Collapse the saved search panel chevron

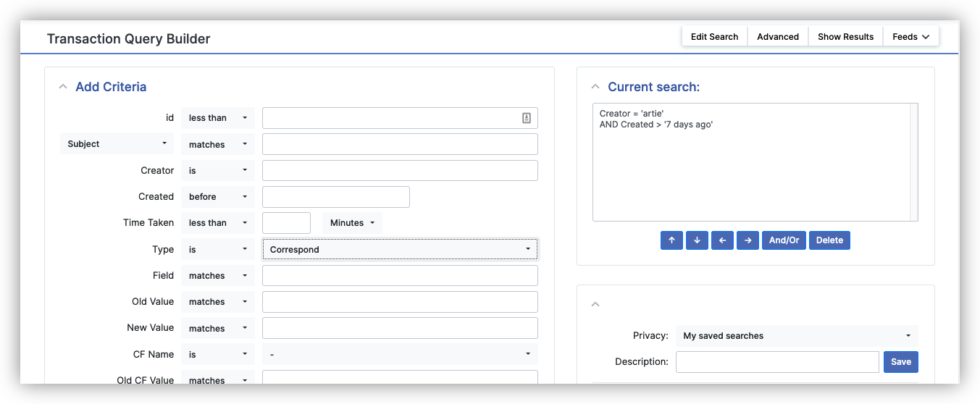click(595, 305)
